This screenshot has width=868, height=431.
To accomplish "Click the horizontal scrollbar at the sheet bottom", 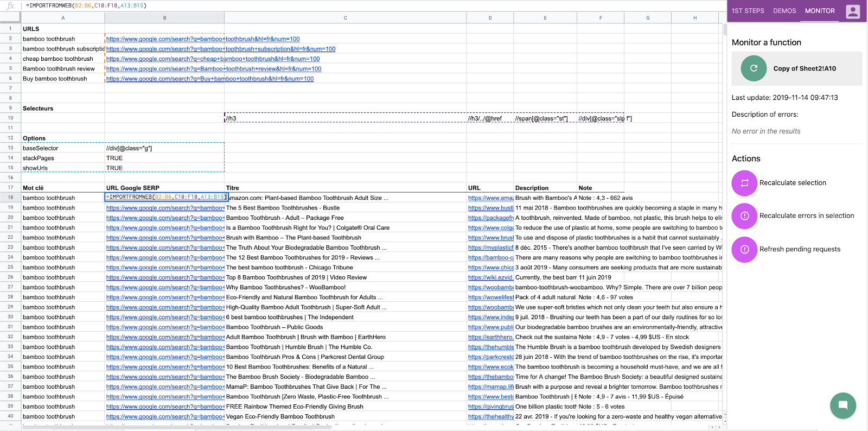I will [177, 427].
